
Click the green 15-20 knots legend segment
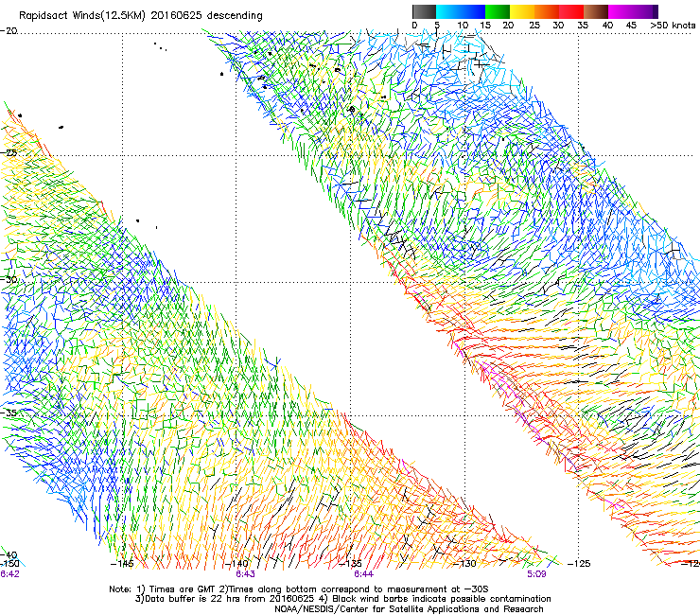coord(498,11)
